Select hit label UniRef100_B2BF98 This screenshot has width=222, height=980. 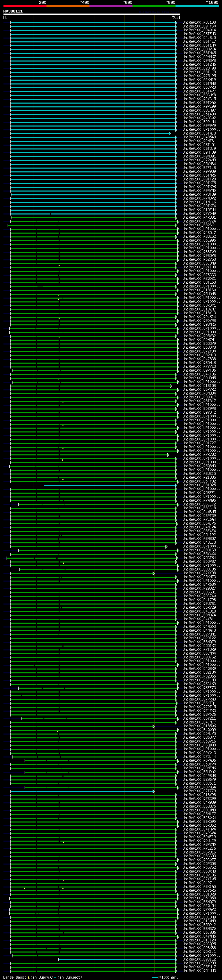pyautogui.click(x=199, y=68)
